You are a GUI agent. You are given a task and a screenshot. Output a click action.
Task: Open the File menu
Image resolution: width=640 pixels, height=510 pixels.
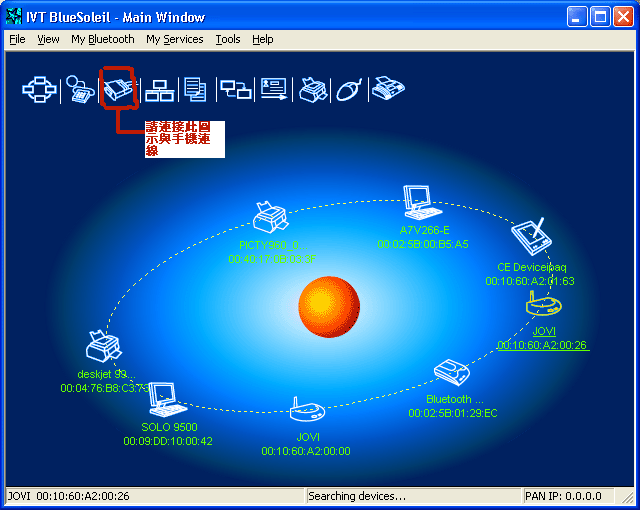click(x=17, y=39)
